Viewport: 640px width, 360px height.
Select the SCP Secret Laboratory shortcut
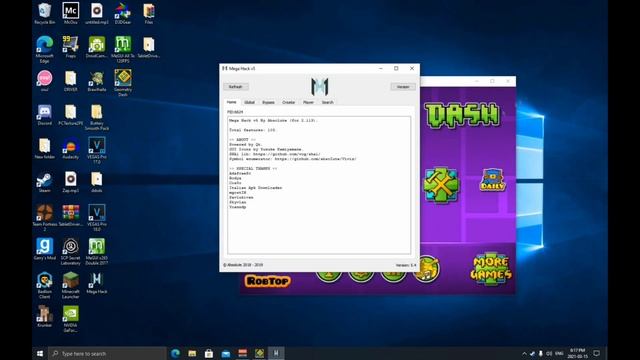point(71,252)
